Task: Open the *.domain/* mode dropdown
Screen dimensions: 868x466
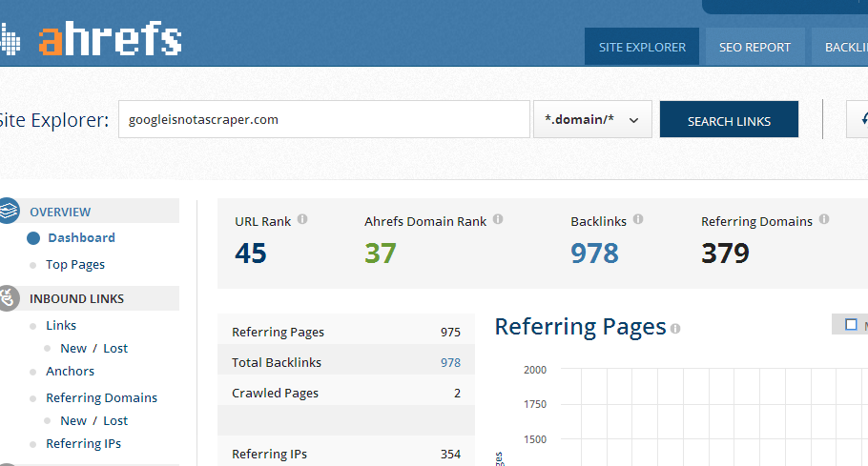Action: click(x=591, y=120)
